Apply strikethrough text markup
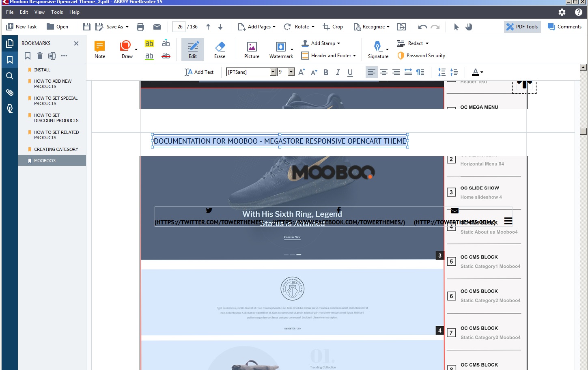The image size is (588, 370). 166,56
